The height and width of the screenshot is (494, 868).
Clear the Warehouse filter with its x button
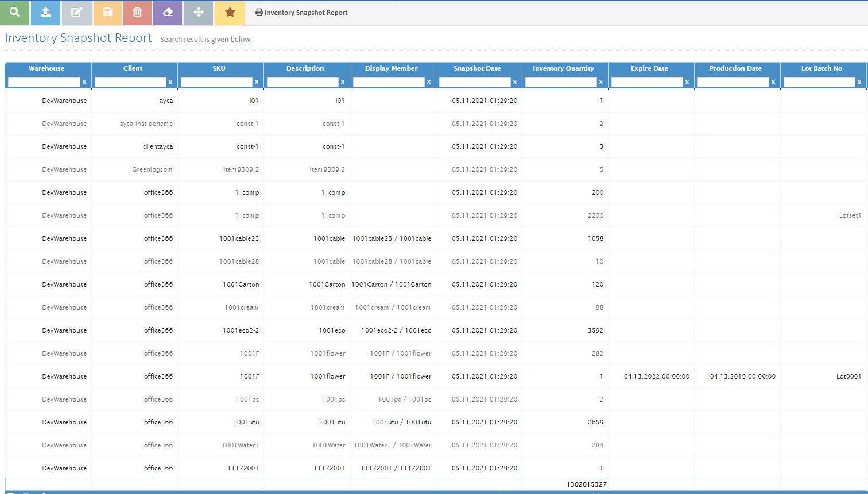[x=84, y=82]
